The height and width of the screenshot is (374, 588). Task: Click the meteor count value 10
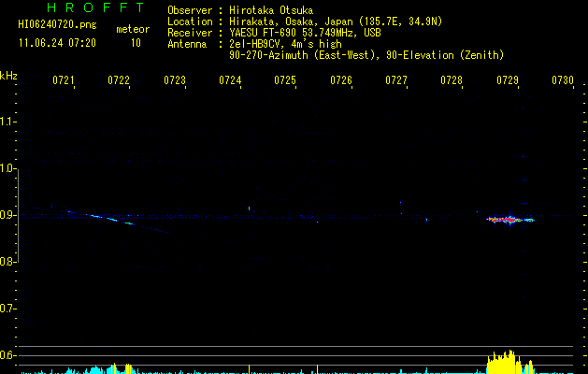click(136, 43)
